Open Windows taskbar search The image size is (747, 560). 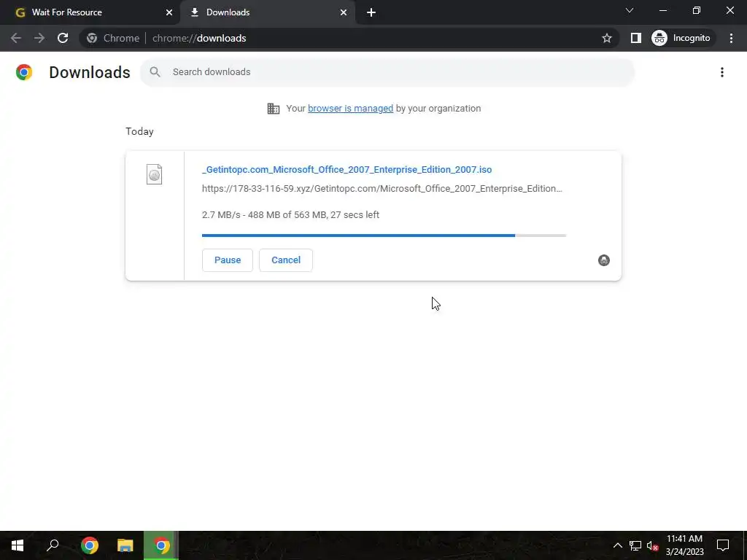coord(53,545)
